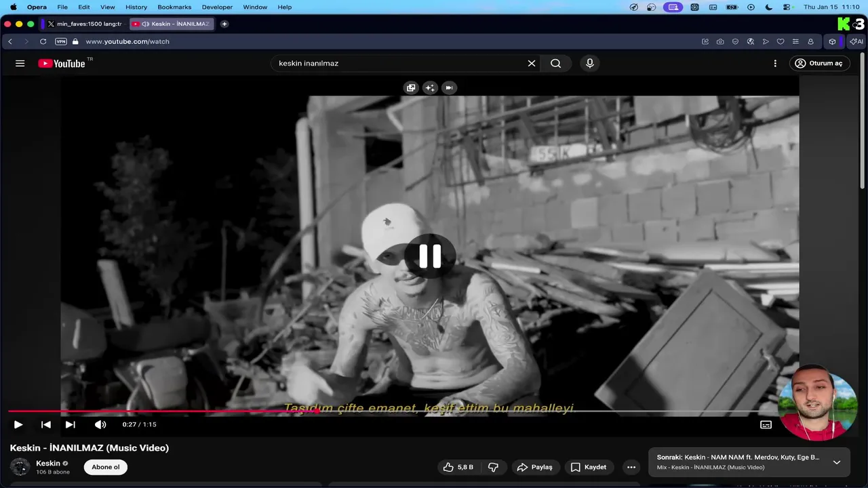Navigate back with the browser arrow
Screen dimensions: 868x488
pyautogui.click(x=10, y=41)
